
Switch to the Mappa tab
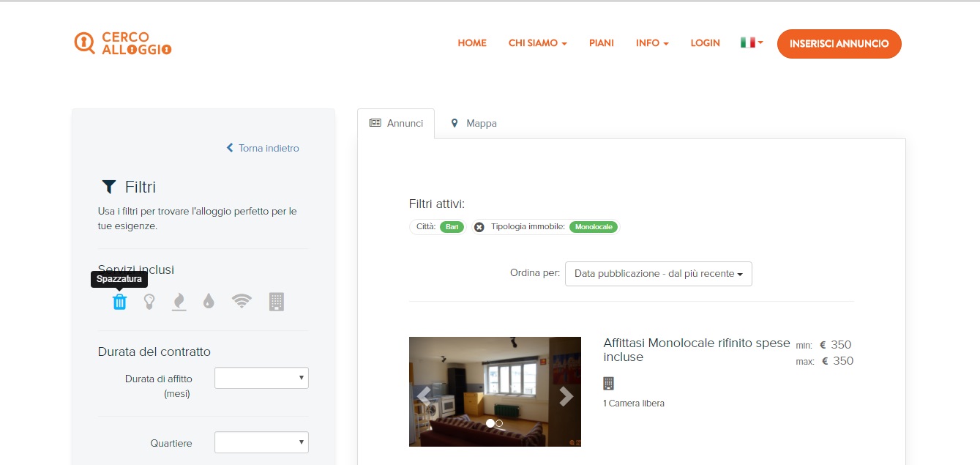pyautogui.click(x=474, y=124)
